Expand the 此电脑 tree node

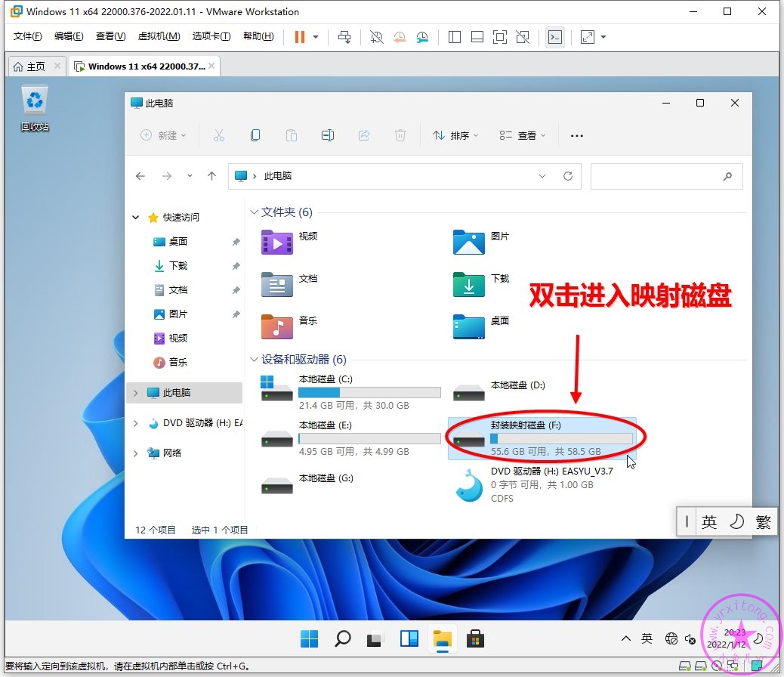pos(135,393)
